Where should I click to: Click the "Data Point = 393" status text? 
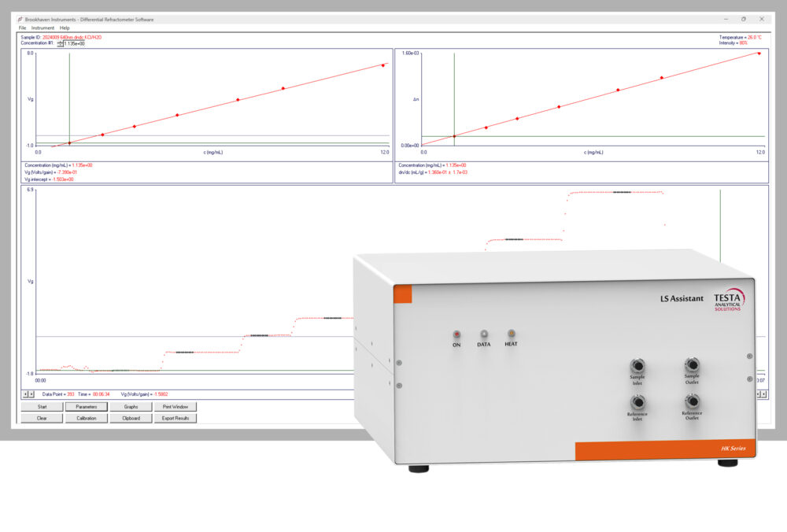[x=58, y=394]
